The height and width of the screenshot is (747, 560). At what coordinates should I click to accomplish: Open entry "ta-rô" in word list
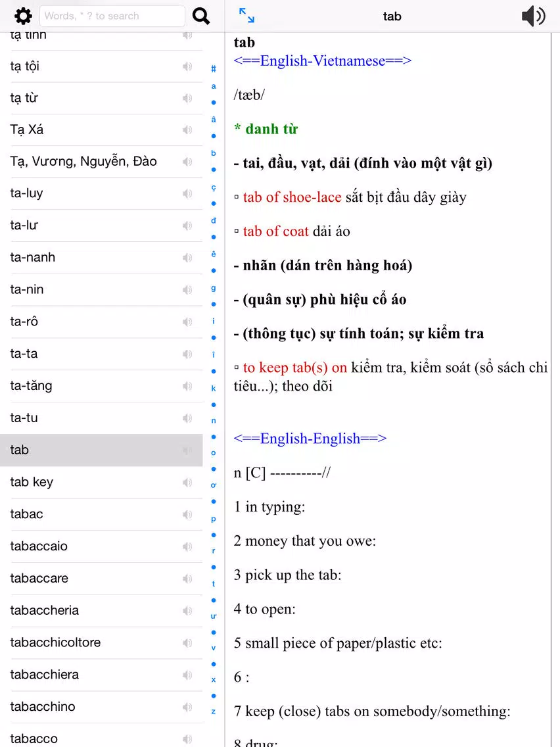click(101, 322)
